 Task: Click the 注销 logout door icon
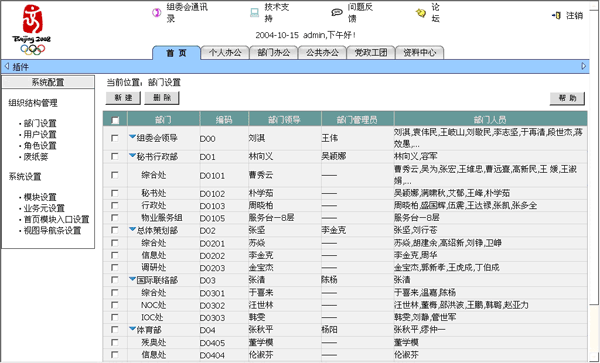[556, 16]
